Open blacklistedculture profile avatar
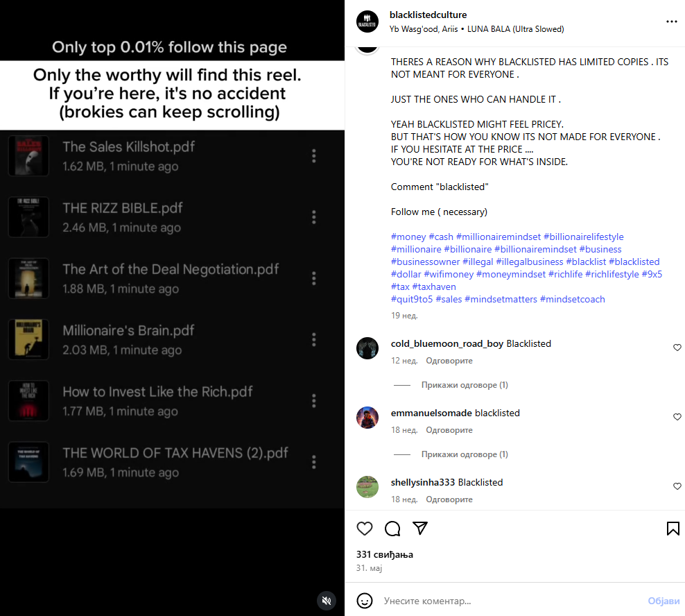The image size is (685, 616). click(367, 22)
